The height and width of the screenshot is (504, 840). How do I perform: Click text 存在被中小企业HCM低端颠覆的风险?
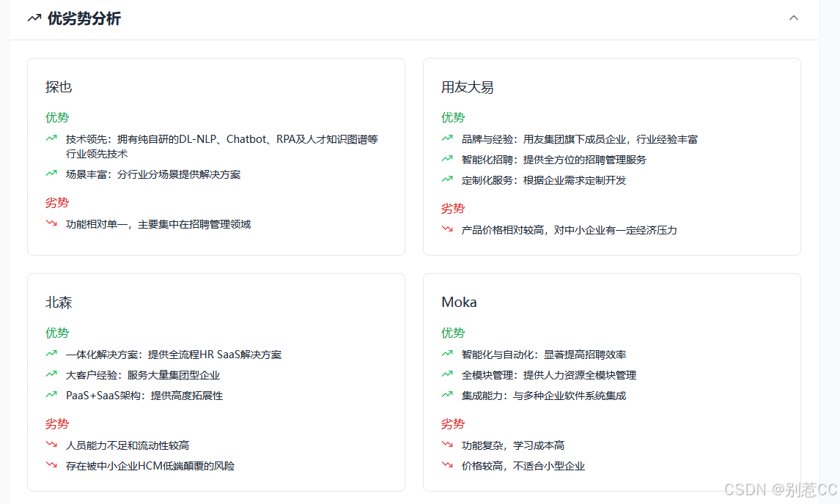point(150,466)
